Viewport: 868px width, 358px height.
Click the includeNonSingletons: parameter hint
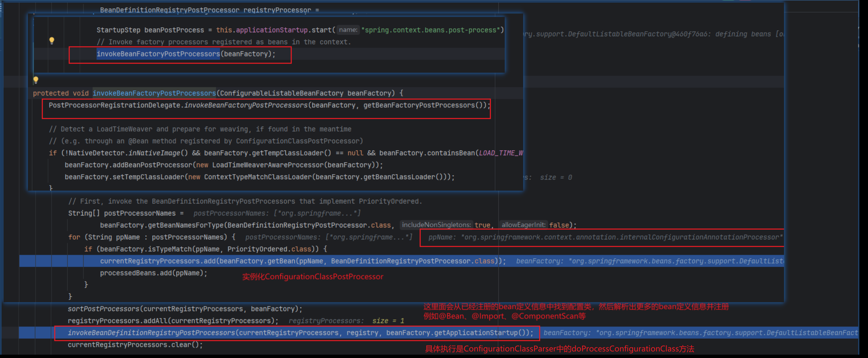(436, 224)
